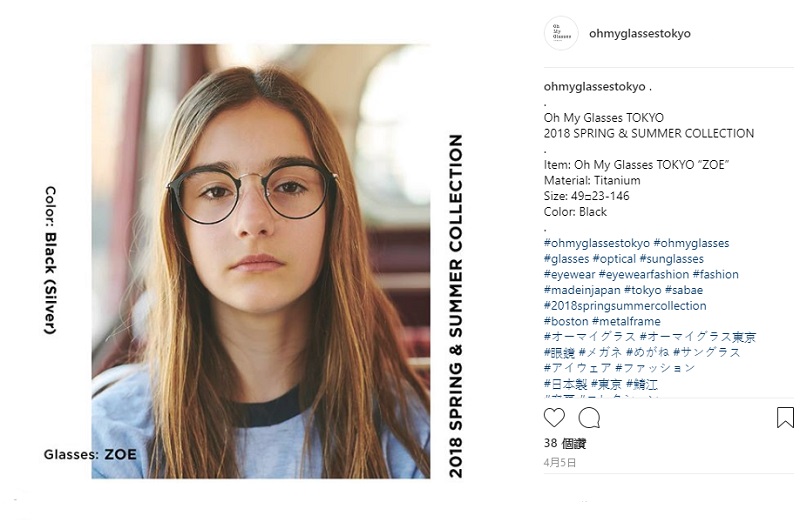800x522 pixels.
Task: Select the #madeinjapan hashtag
Action: click(582, 290)
